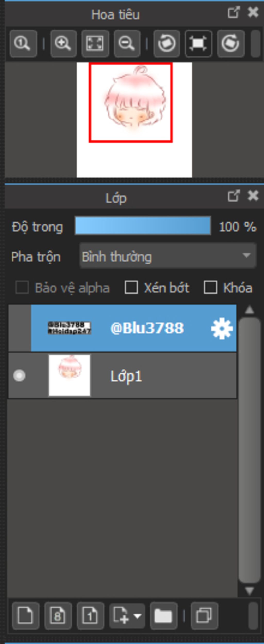Add a new 8-bit layer
This screenshot has height=644, width=264.
click(x=58, y=616)
